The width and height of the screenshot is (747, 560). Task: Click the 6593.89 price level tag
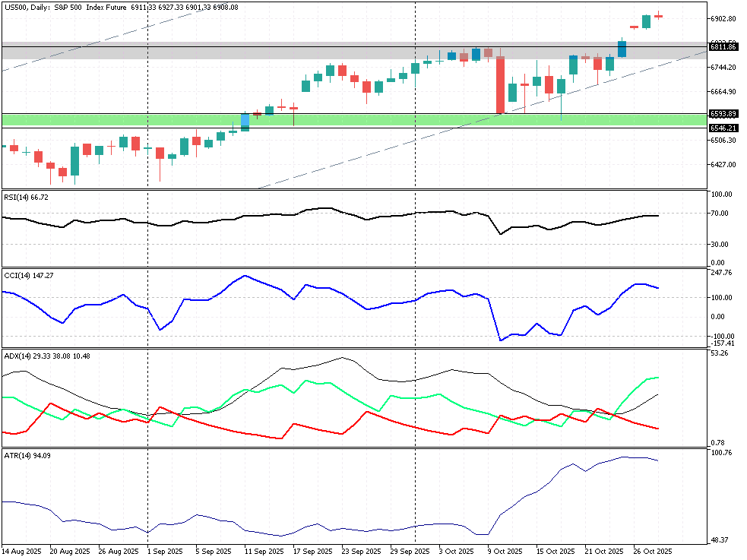pos(723,114)
